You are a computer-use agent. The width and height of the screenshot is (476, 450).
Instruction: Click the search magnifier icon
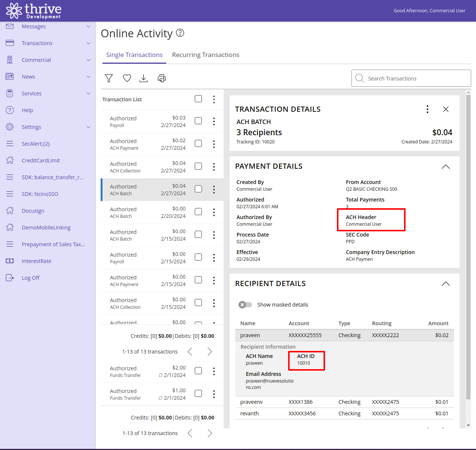point(359,78)
